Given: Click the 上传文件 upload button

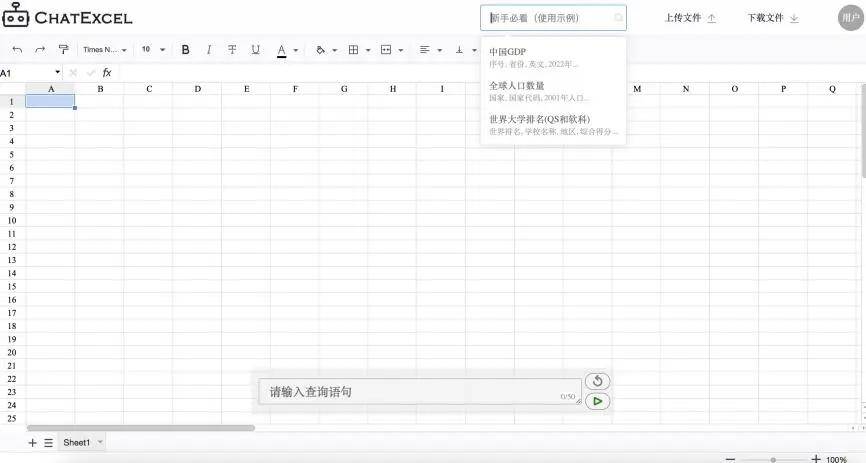Looking at the screenshot, I should [x=690, y=18].
